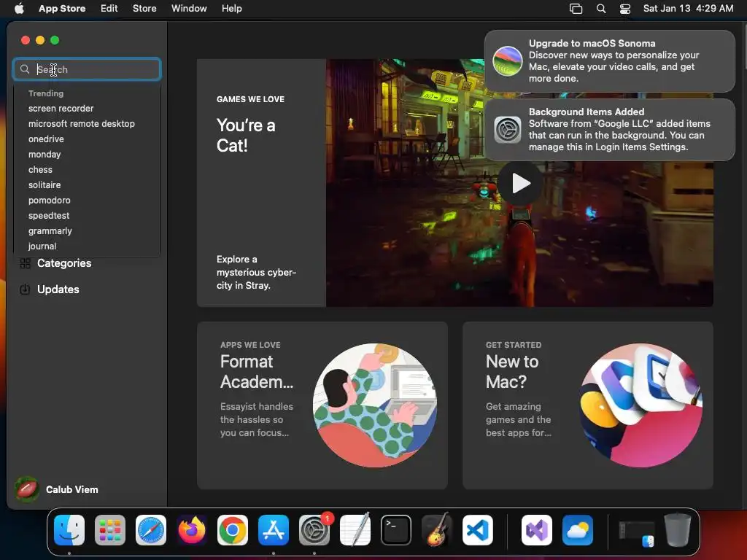Open the Store menu
This screenshot has width=747, height=560.
tap(144, 9)
